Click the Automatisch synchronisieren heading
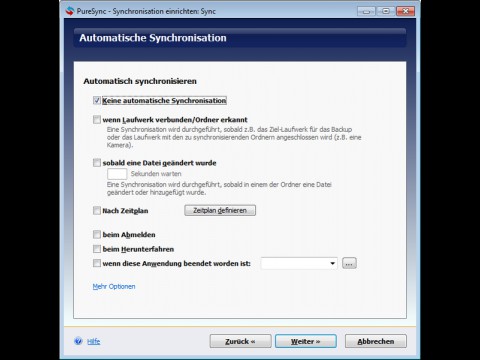This screenshot has height=360, width=480. coord(140,81)
